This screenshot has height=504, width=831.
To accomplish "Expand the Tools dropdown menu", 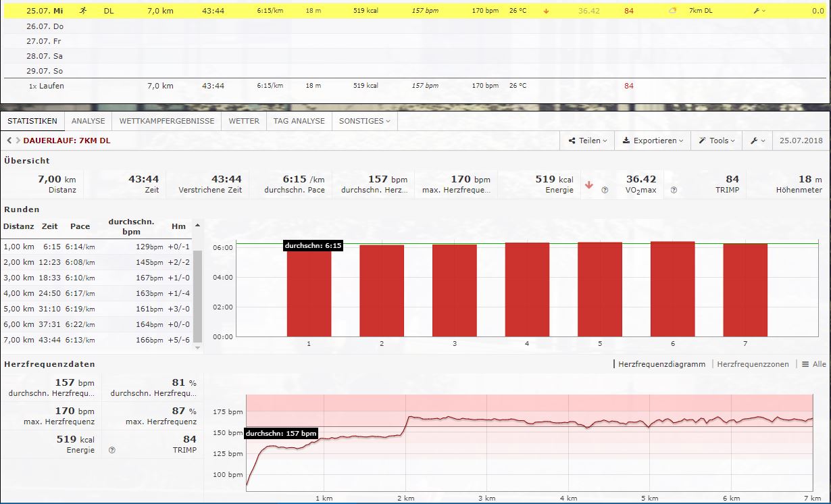I will 717,141.
